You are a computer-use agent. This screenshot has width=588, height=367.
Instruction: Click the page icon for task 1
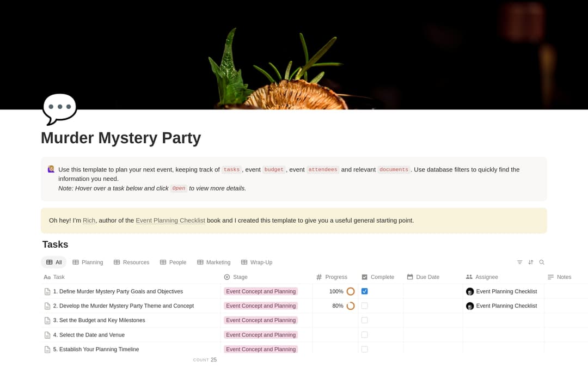tap(47, 291)
